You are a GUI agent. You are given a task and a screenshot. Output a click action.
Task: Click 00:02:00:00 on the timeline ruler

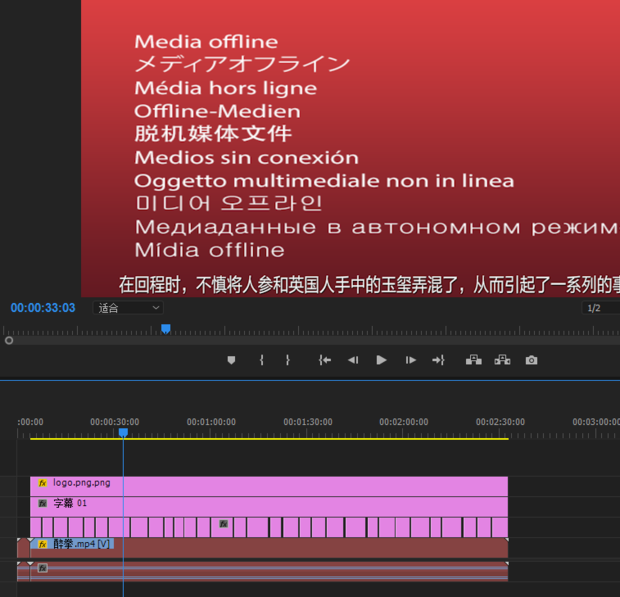(x=404, y=422)
